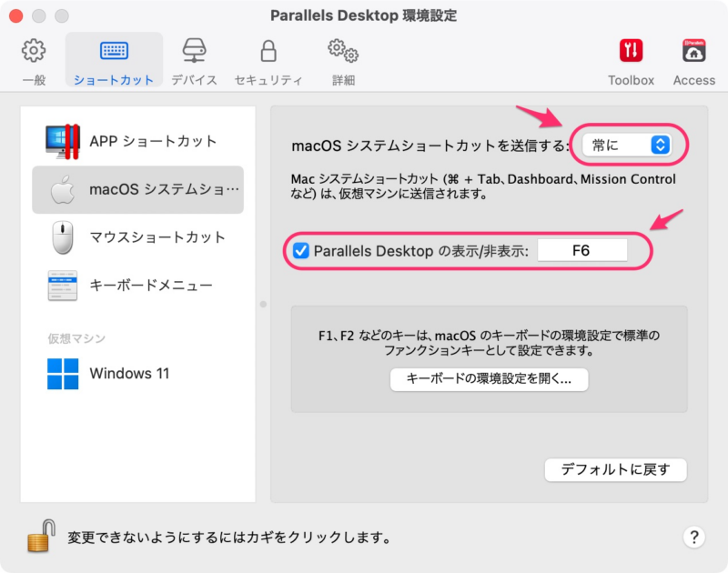This screenshot has width=728, height=573.
Task: Switch to the デバイス tab label
Action: (194, 80)
